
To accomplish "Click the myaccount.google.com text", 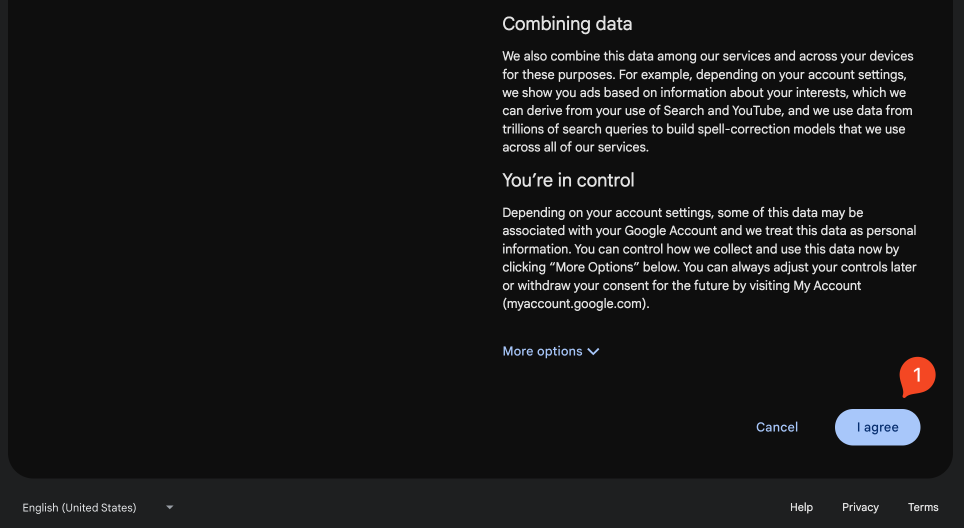I will [574, 304].
